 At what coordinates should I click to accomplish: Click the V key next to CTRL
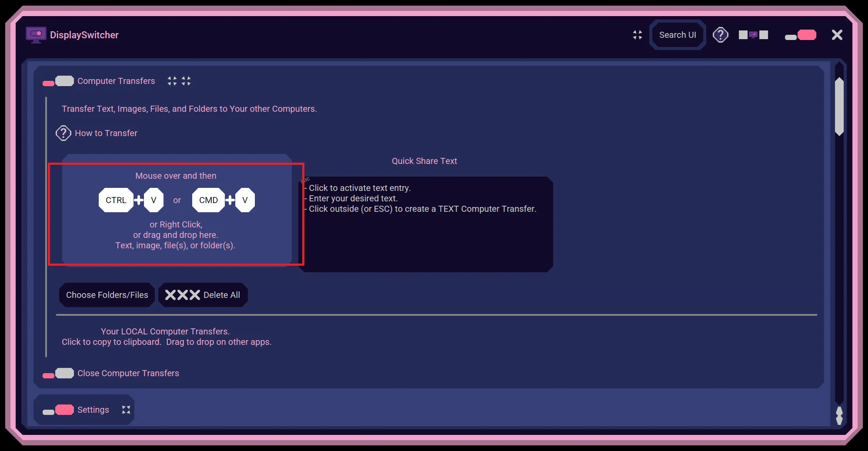click(x=154, y=200)
